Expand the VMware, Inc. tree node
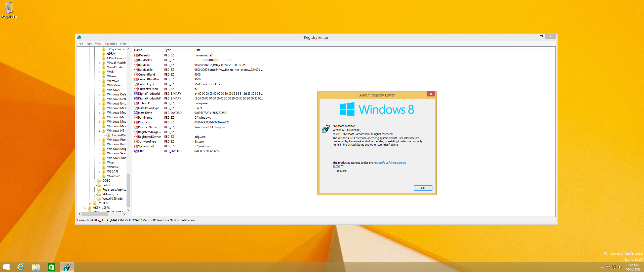The image size is (644, 272). (95, 194)
